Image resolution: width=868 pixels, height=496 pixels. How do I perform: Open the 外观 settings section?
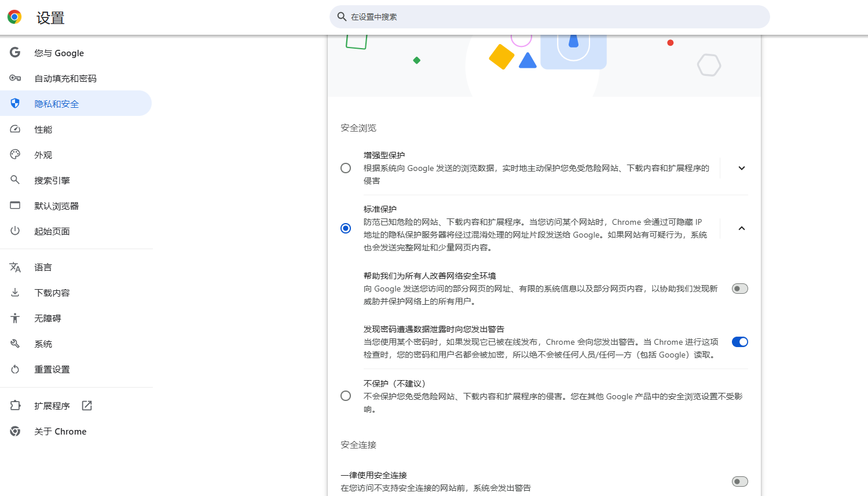[x=76, y=155]
